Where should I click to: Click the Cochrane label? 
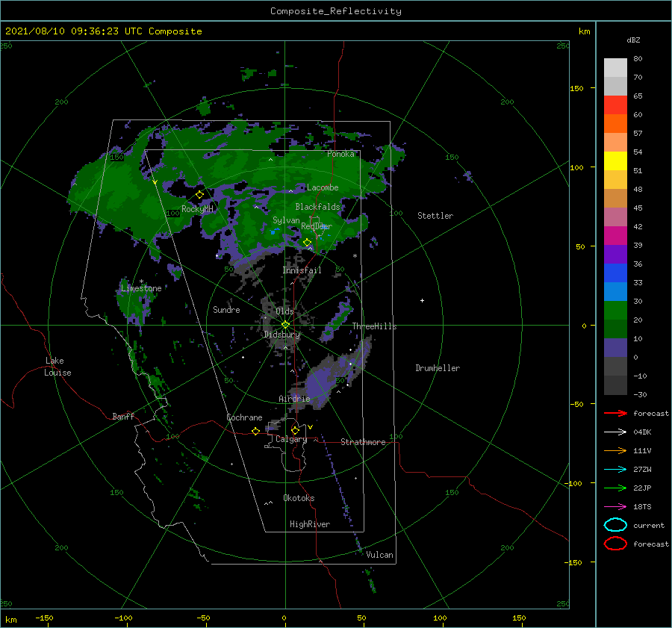tap(244, 417)
